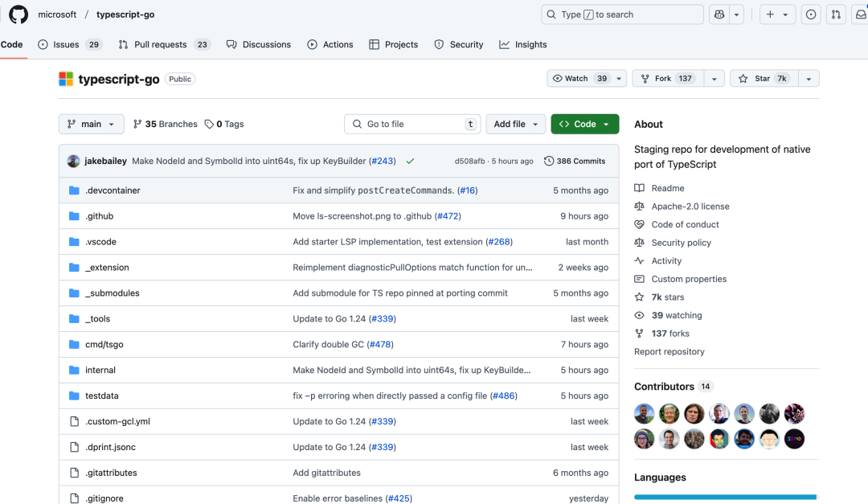Open the _extension folder name

[107, 268]
